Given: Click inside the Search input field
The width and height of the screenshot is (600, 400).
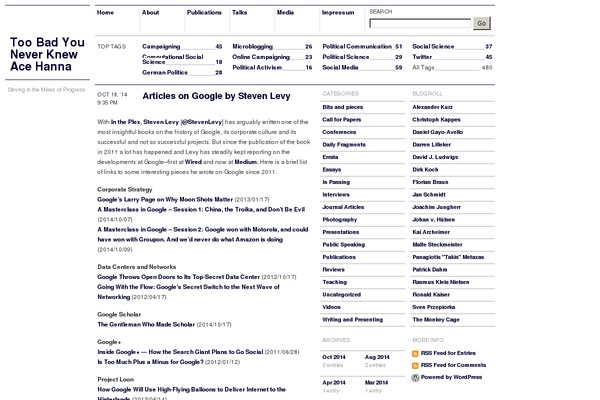Looking at the screenshot, I should coord(420,23).
